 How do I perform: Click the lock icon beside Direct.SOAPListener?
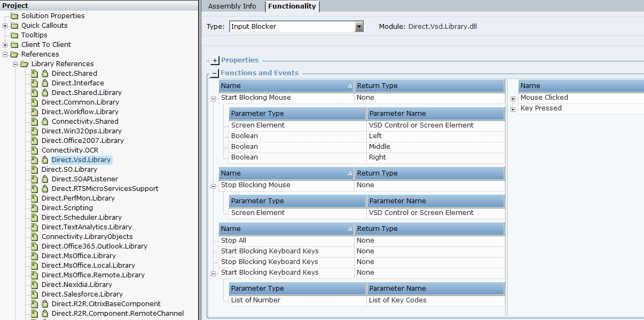coord(45,179)
